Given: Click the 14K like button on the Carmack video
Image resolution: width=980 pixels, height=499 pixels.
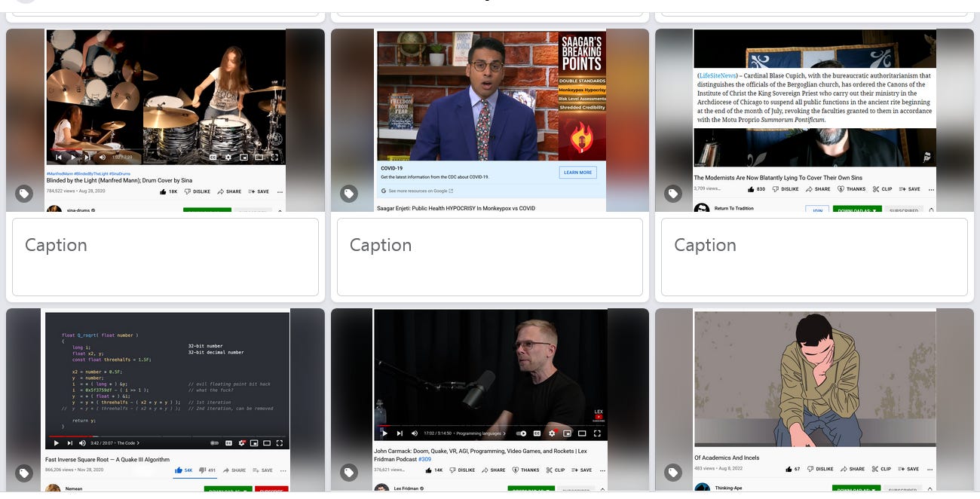Looking at the screenshot, I should 434,470.
